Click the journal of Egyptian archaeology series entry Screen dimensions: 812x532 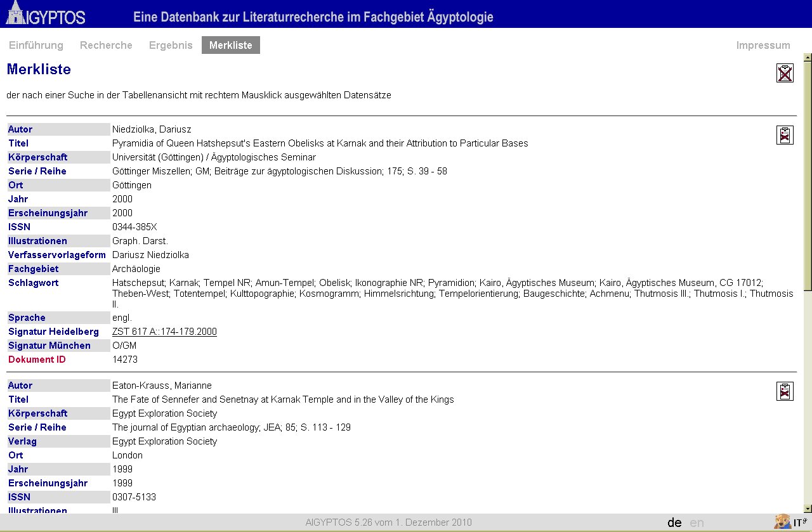pyautogui.click(x=232, y=427)
